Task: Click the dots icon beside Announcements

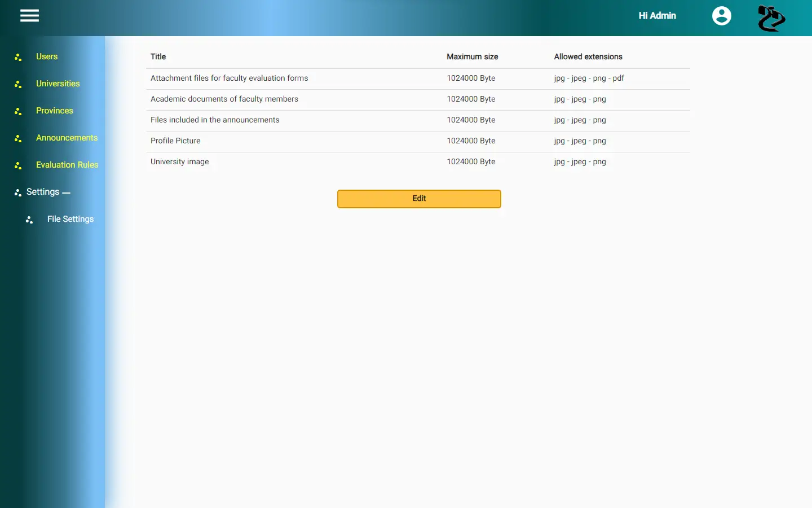Action: (x=18, y=138)
